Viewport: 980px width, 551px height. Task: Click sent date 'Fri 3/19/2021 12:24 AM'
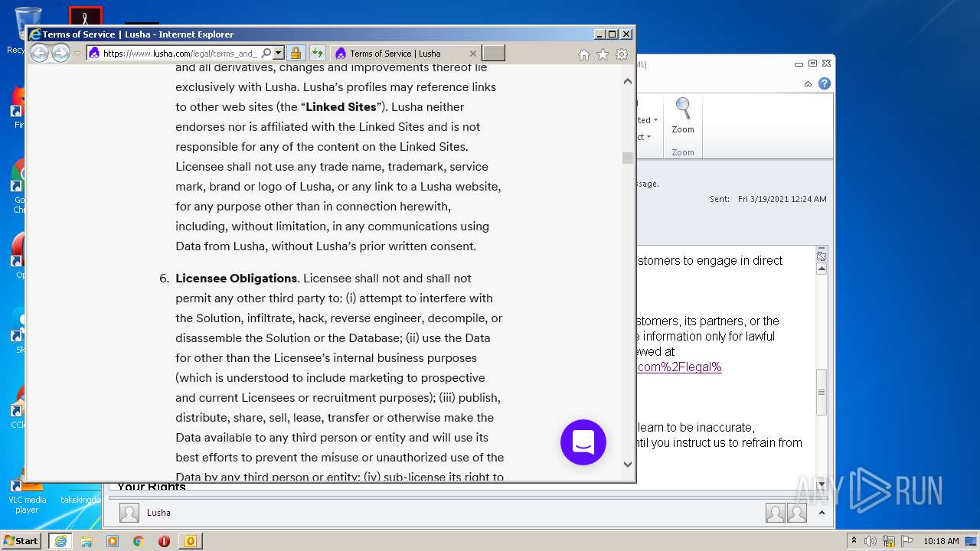pyautogui.click(x=782, y=199)
